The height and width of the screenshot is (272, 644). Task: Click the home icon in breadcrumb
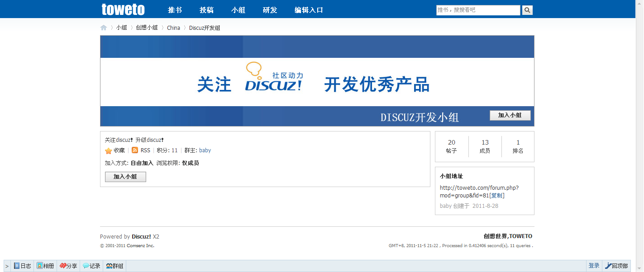point(104,28)
